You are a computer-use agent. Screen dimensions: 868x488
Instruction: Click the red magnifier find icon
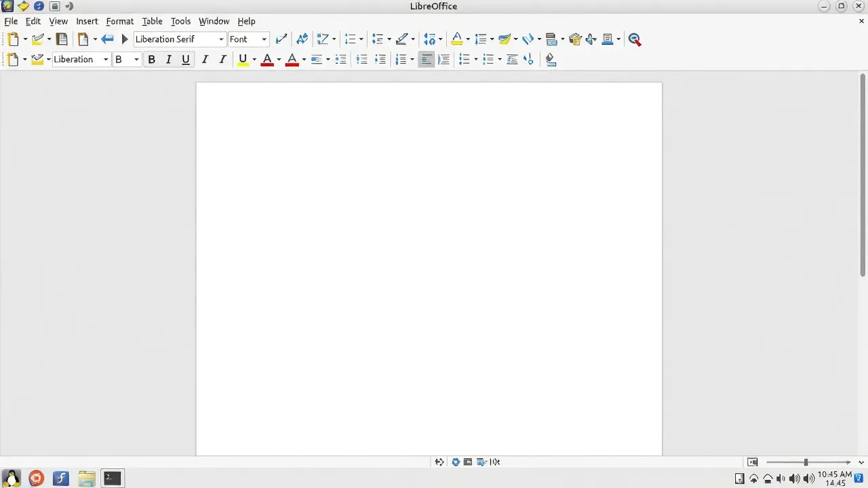(635, 39)
